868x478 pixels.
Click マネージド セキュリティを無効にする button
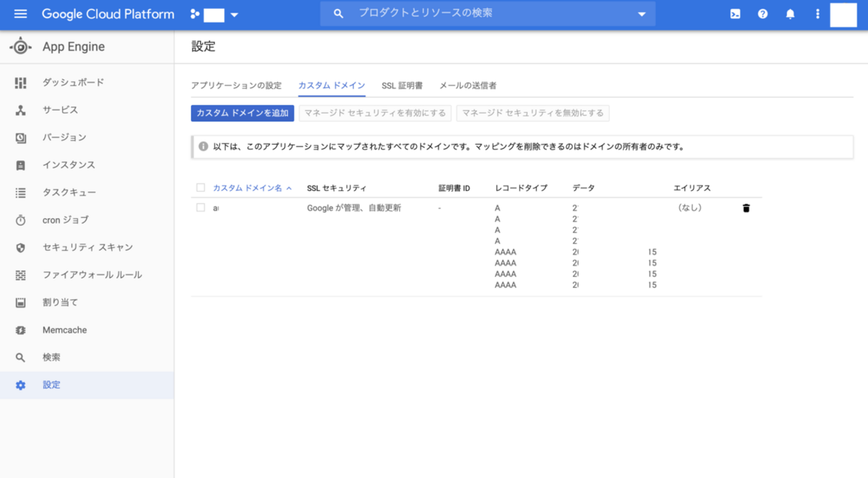coord(533,113)
